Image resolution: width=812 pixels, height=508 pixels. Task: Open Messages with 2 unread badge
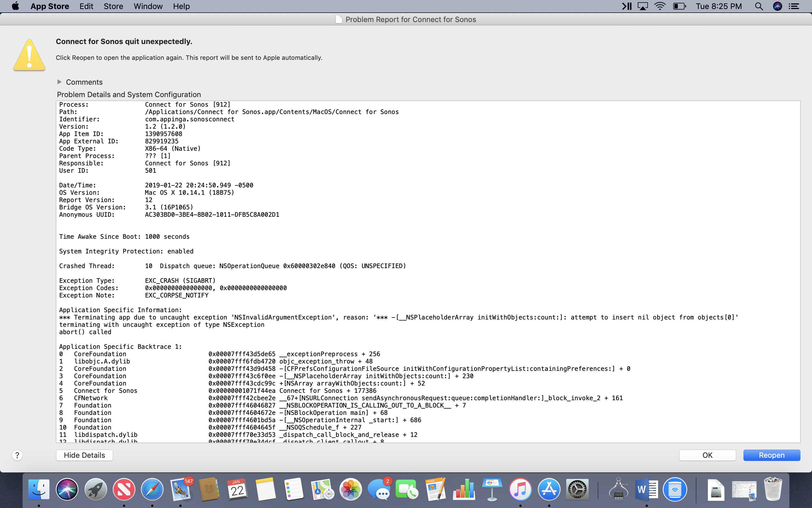pyautogui.click(x=379, y=489)
